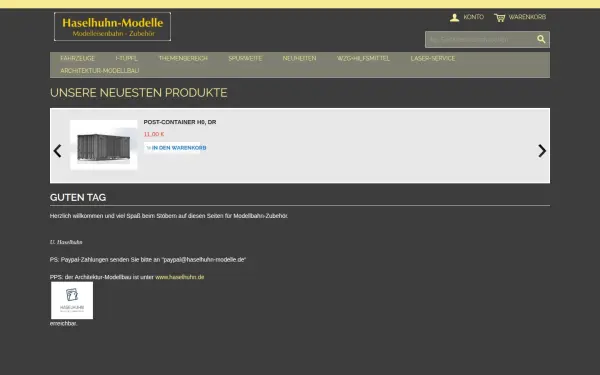This screenshot has height=375, width=600.
Task: Click the 11,00 € price text
Action: click(x=154, y=134)
